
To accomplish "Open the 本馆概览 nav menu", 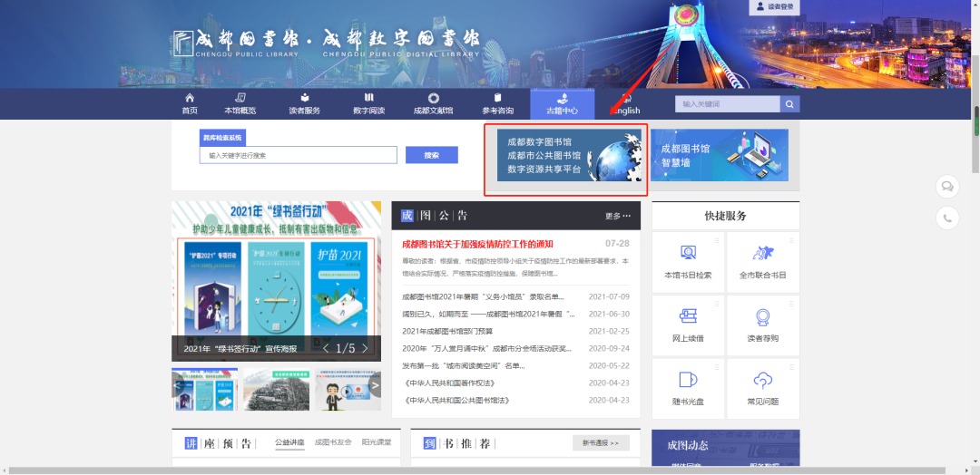I will pyautogui.click(x=240, y=103).
